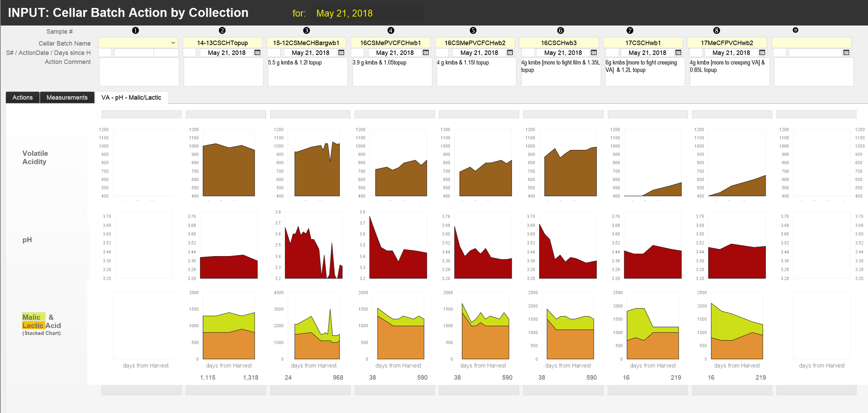Image resolution: width=868 pixels, height=413 pixels.
Task: Select the 16CSMePVCFCHwb2 batch name field
Action: point(475,43)
